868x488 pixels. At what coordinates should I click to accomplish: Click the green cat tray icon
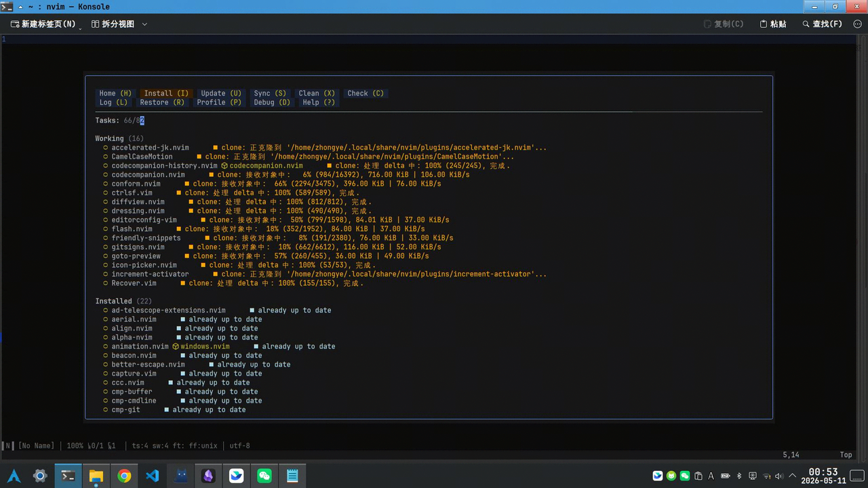tap(671, 476)
